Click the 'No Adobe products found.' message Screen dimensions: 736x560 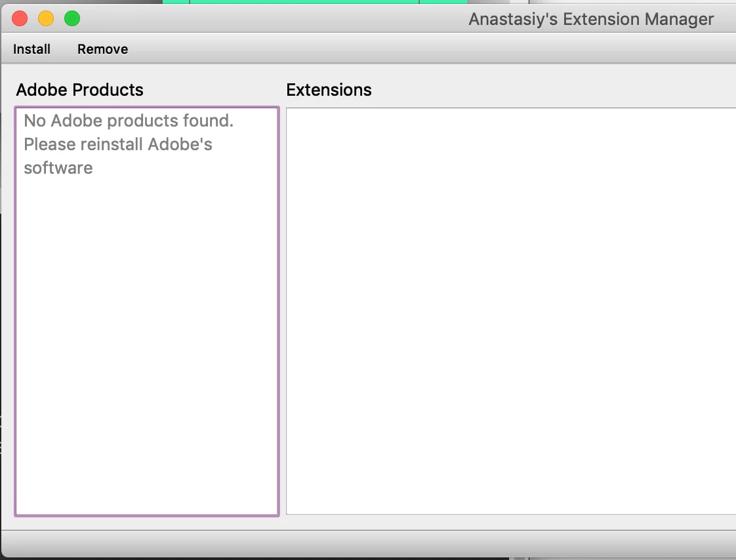point(129,121)
